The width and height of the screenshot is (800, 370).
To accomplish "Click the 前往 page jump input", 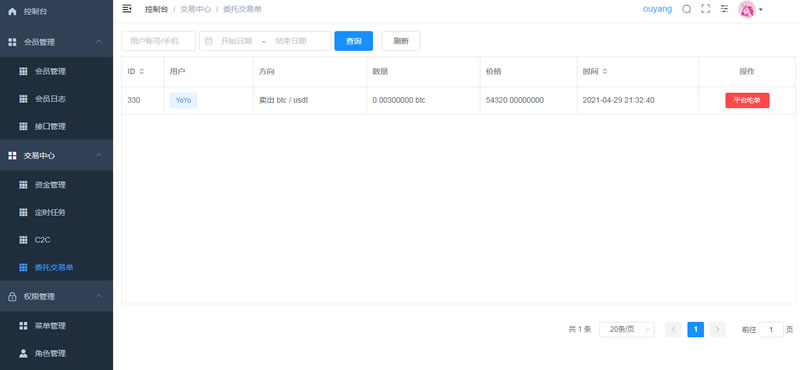I will pyautogui.click(x=771, y=330).
